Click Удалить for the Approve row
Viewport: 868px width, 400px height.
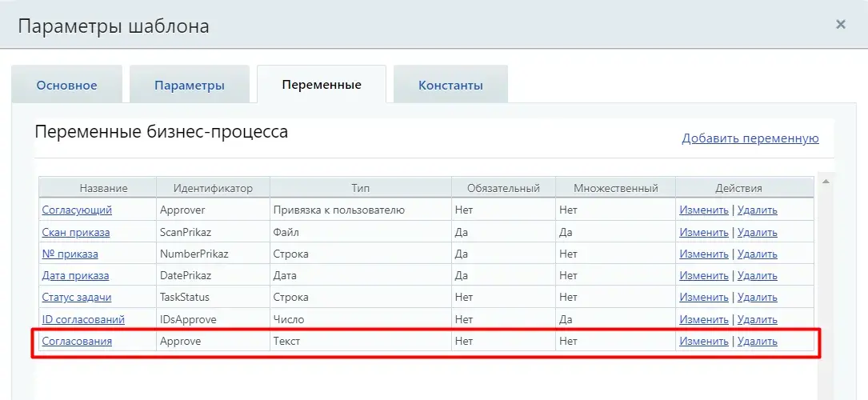(x=757, y=341)
